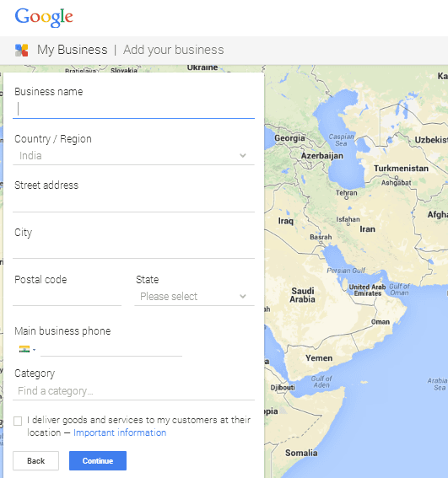Click the City text field
This screenshot has height=478, width=448.
(133, 250)
